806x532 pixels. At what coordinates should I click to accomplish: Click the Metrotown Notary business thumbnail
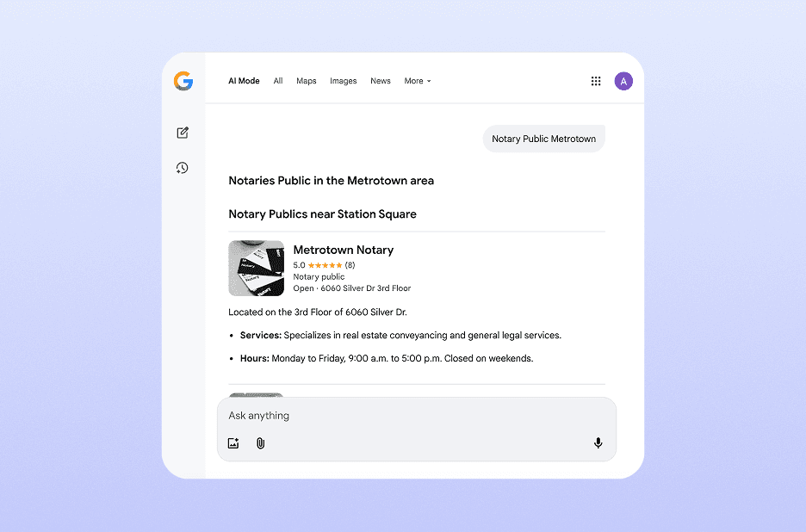tap(256, 269)
